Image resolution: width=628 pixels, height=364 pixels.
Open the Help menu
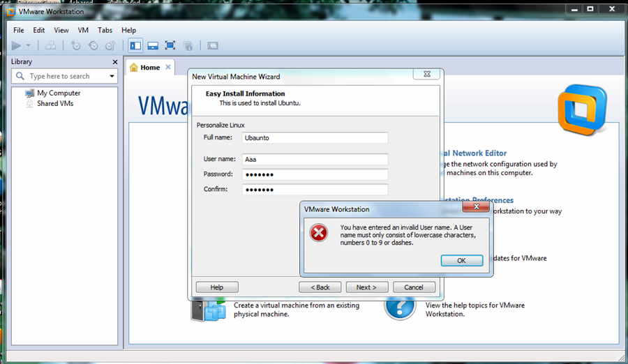[128, 30]
